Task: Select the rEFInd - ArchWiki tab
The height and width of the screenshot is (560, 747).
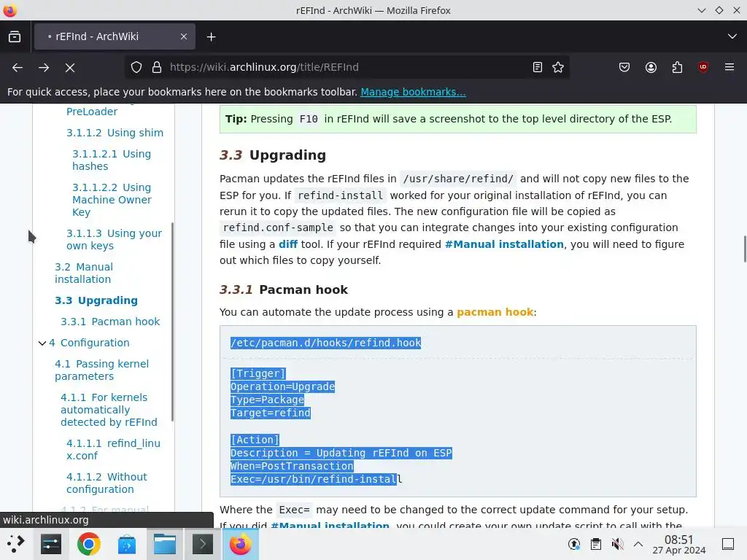Action: (x=115, y=36)
